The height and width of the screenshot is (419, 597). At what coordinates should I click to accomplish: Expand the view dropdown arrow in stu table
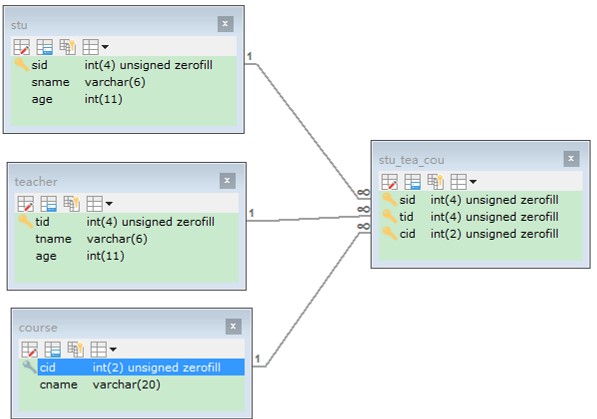[105, 47]
